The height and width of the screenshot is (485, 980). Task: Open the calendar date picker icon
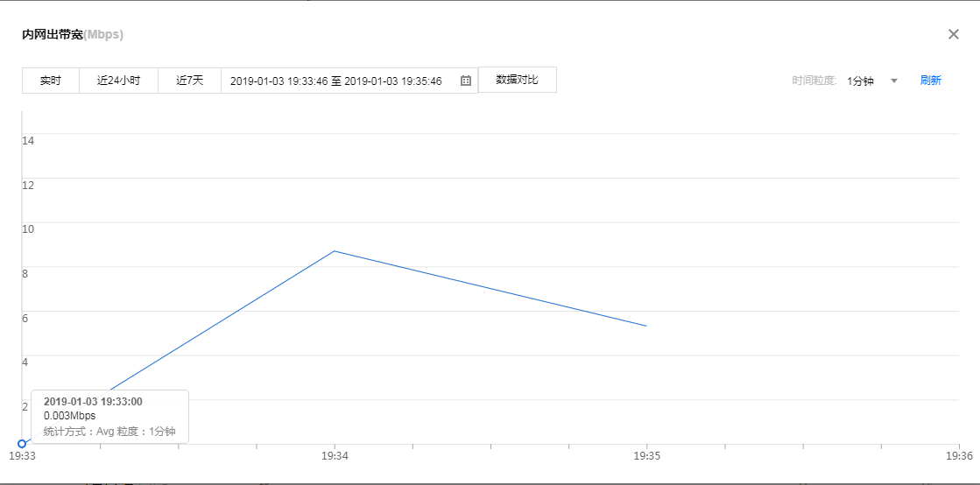point(466,81)
